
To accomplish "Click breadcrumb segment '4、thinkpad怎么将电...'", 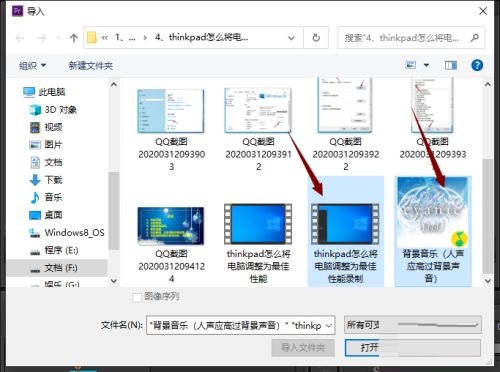I will pos(202,37).
